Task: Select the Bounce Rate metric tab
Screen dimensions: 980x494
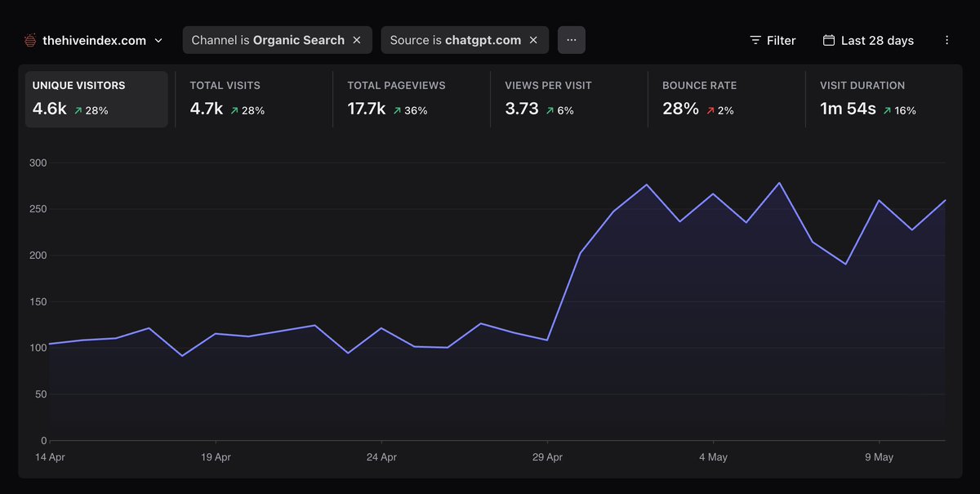Action: pos(727,99)
